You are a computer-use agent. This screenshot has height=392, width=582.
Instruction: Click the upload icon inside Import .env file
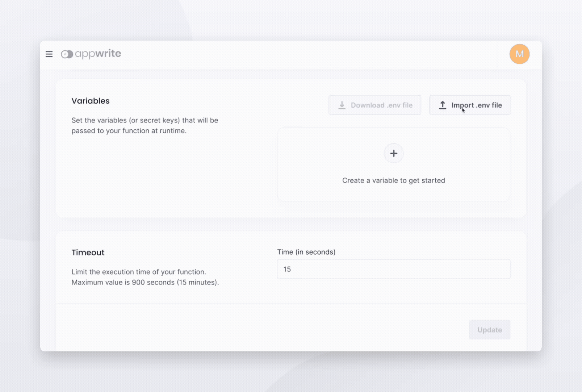[x=442, y=105]
